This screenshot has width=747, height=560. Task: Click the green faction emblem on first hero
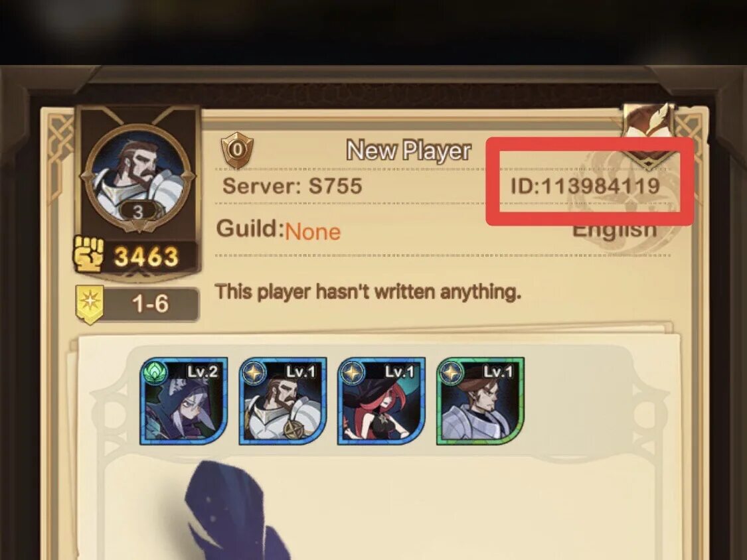(155, 372)
